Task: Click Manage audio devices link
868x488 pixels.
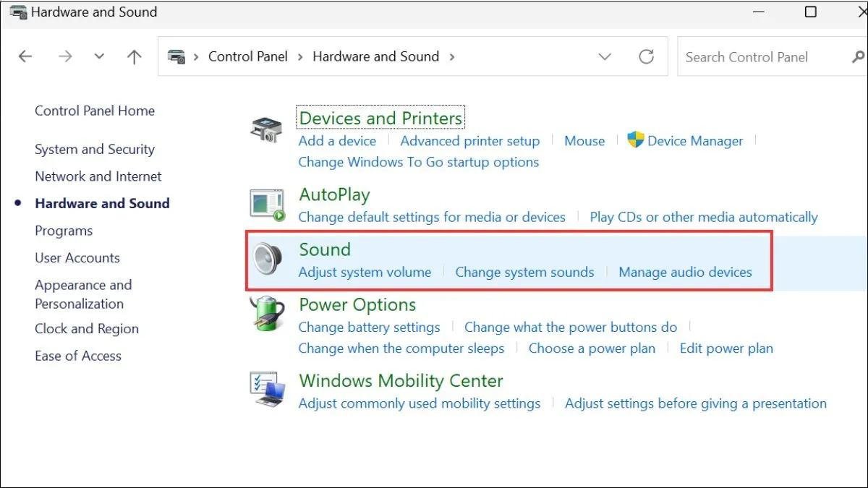Action: coord(685,273)
